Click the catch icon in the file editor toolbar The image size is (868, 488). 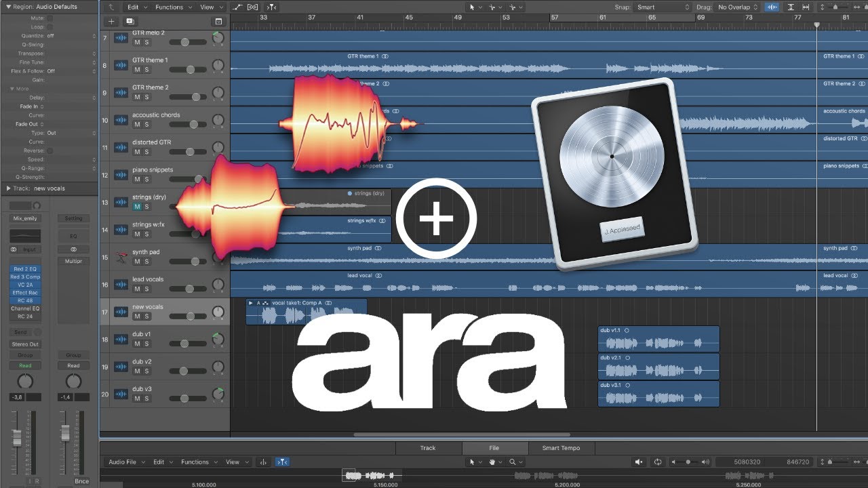tap(282, 462)
